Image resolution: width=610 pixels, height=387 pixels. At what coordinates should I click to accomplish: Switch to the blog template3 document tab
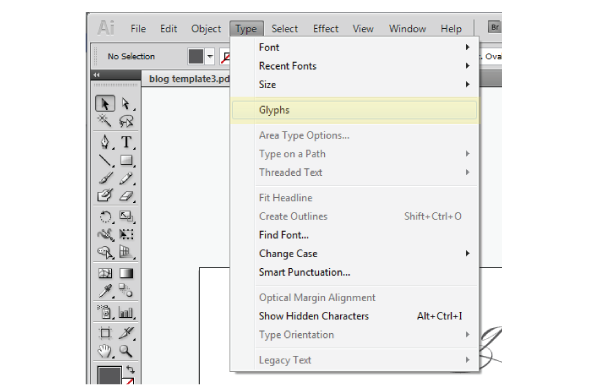pyautogui.click(x=186, y=79)
